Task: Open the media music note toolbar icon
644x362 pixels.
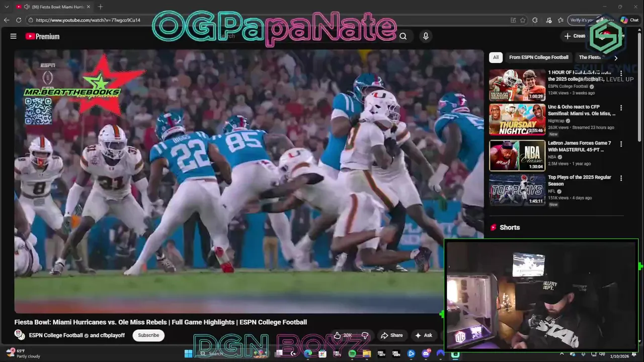Action: [x=548, y=20]
